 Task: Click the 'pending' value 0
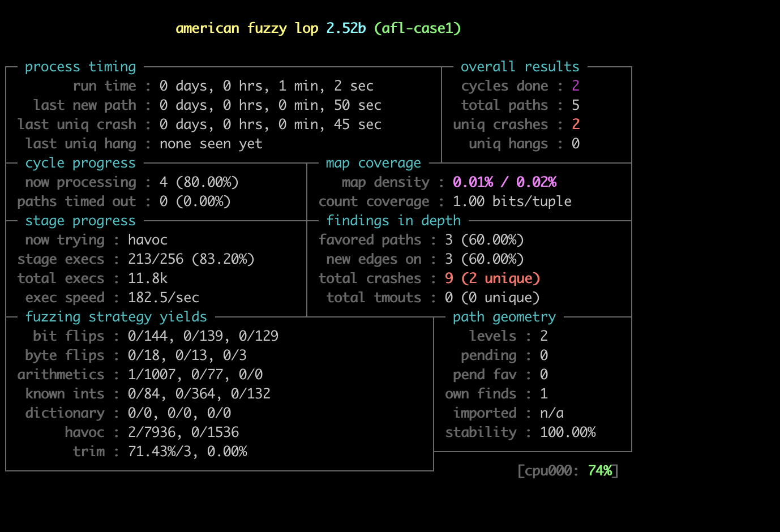coord(544,355)
